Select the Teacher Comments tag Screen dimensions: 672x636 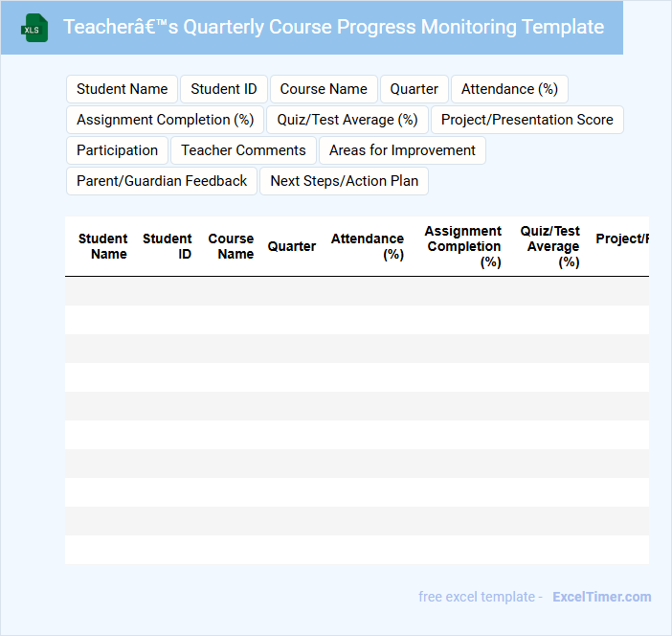[243, 150]
